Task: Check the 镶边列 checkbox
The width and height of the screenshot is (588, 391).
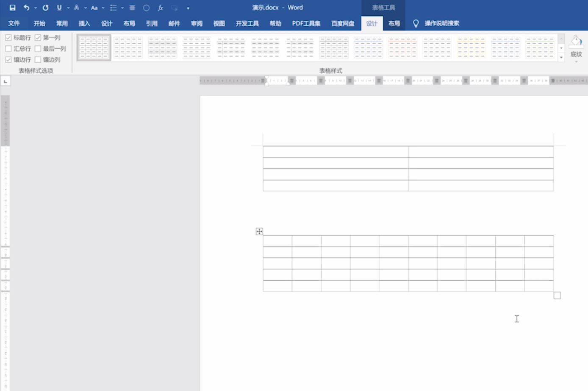Action: click(x=38, y=60)
